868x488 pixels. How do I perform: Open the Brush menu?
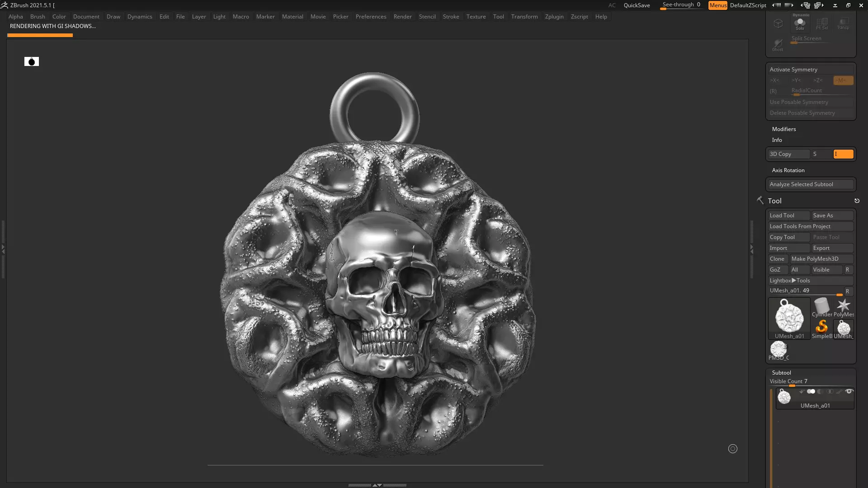[x=38, y=17]
